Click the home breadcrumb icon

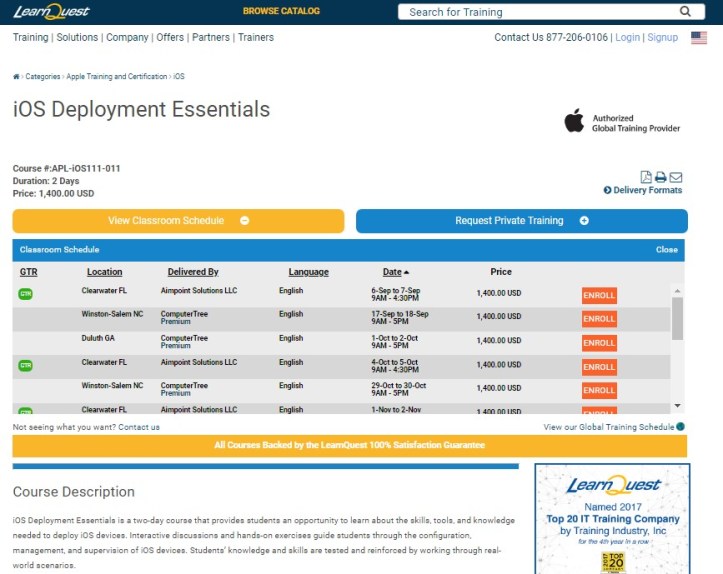coord(16,77)
